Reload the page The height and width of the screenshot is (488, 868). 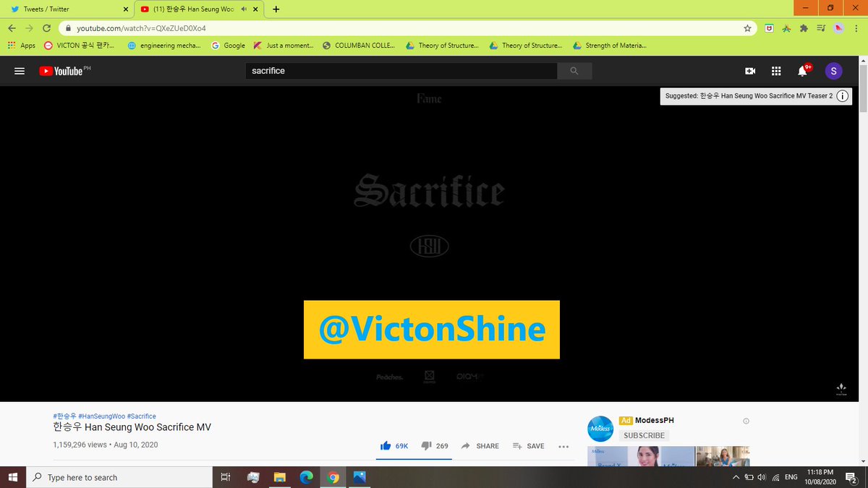[x=47, y=28]
